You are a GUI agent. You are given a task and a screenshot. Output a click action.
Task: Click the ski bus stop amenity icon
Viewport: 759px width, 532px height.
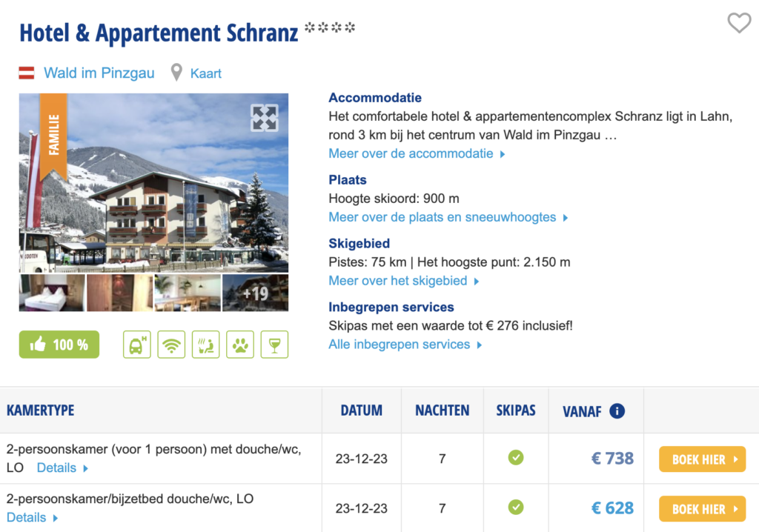136,345
